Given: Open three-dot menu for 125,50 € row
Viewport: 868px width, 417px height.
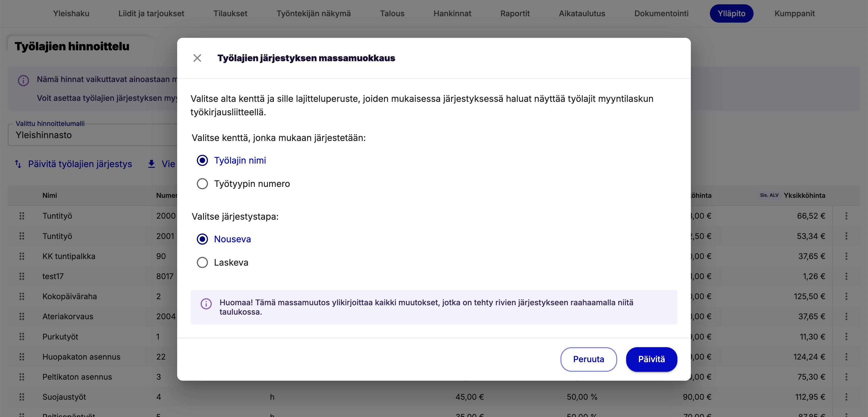Looking at the screenshot, I should (x=846, y=296).
